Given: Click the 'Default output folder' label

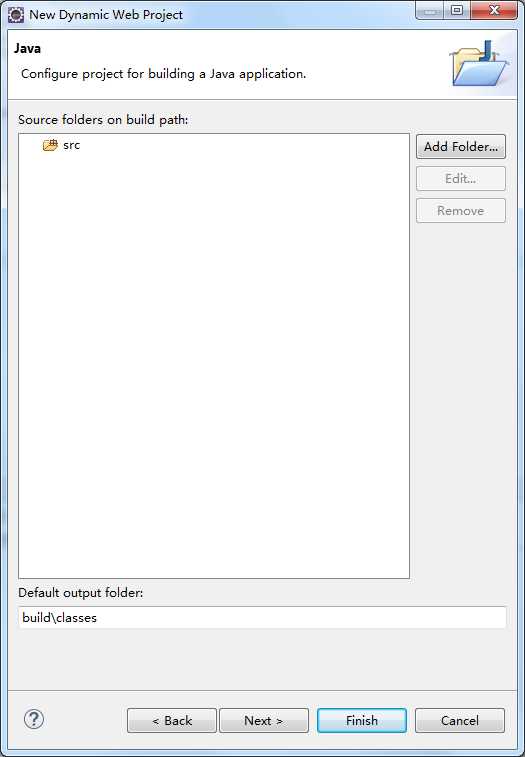Looking at the screenshot, I should [81, 592].
